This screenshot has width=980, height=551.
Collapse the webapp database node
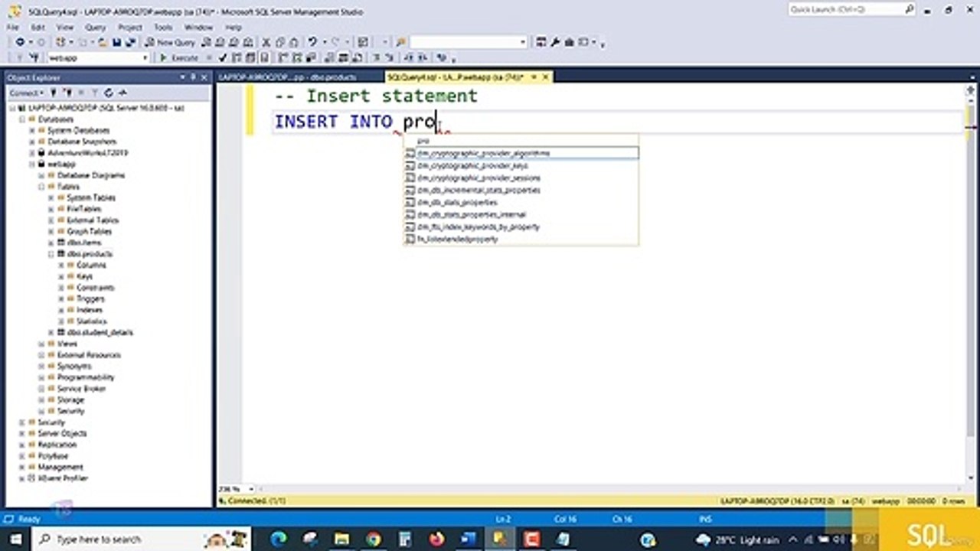pyautogui.click(x=32, y=164)
